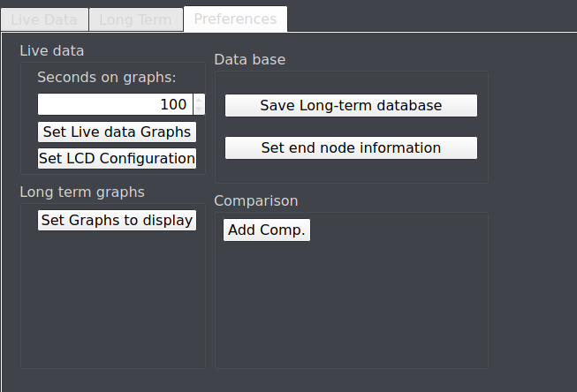Switch to the Live Data tab
The image size is (577, 392).
[44, 19]
